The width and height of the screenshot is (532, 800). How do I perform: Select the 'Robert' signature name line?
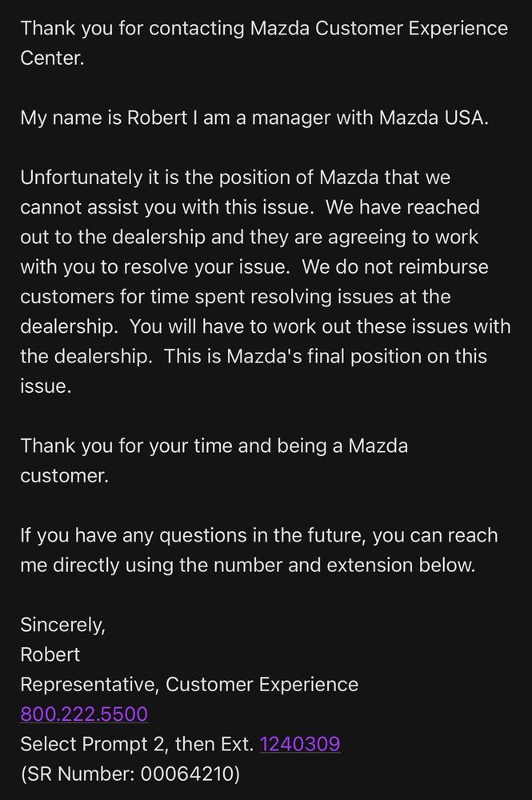(x=50, y=654)
